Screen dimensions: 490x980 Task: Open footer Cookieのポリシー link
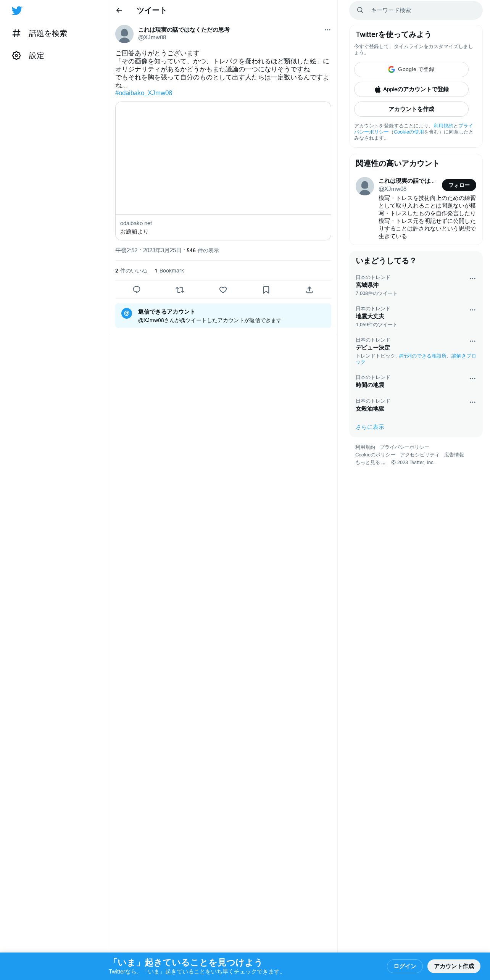coord(375,455)
